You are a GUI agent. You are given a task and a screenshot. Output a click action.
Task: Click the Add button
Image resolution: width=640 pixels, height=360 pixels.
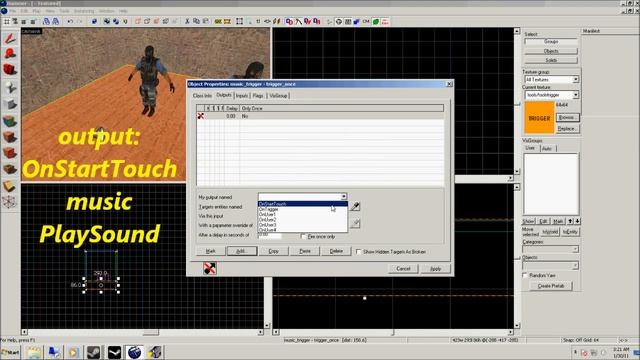(242, 251)
